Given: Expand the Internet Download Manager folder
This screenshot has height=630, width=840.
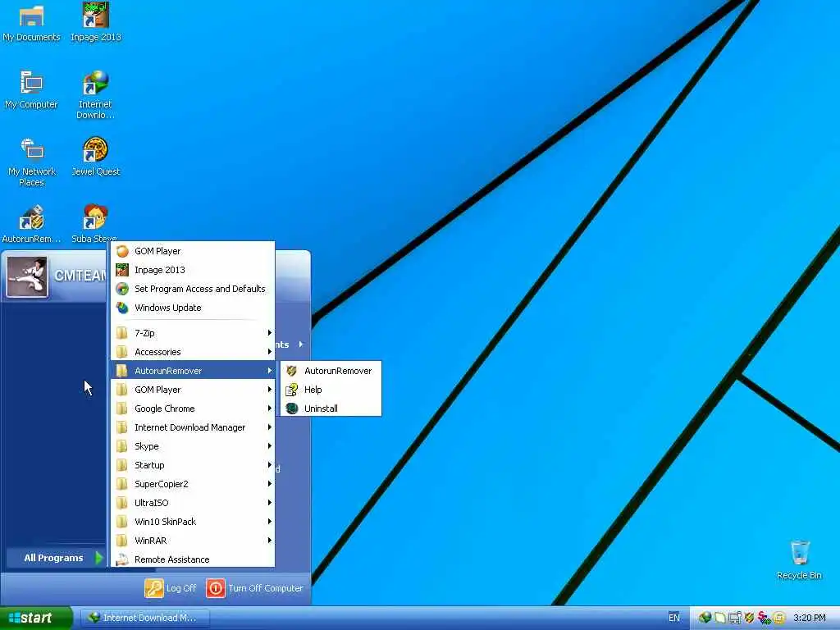Looking at the screenshot, I should tap(193, 427).
